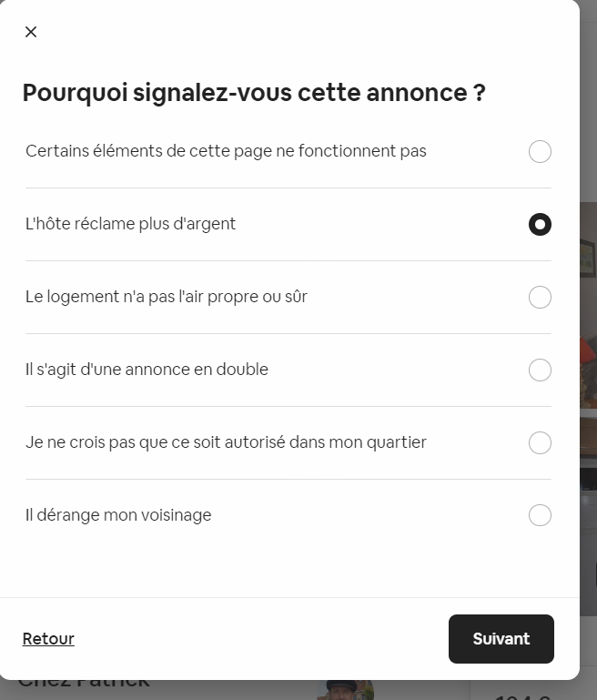
Task: Select the radio for disturbing my neighborhood
Action: (540, 515)
